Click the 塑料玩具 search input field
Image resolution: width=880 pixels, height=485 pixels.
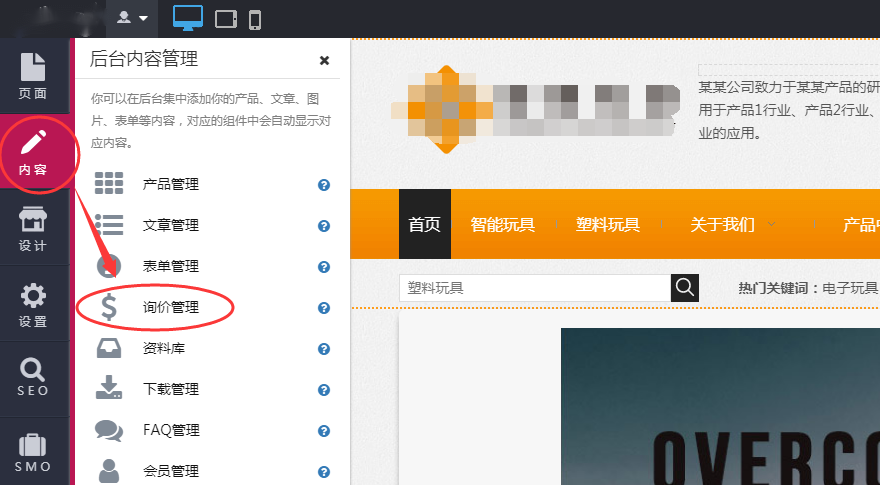click(534, 288)
